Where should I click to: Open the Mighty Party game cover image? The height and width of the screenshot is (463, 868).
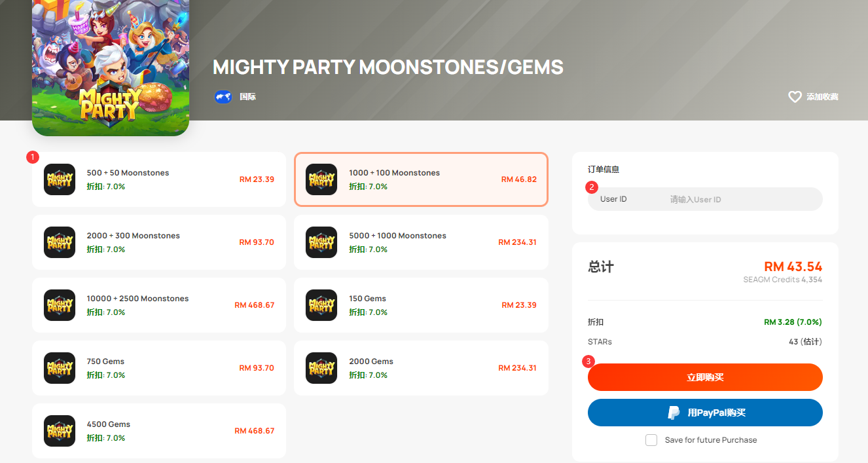click(111, 65)
